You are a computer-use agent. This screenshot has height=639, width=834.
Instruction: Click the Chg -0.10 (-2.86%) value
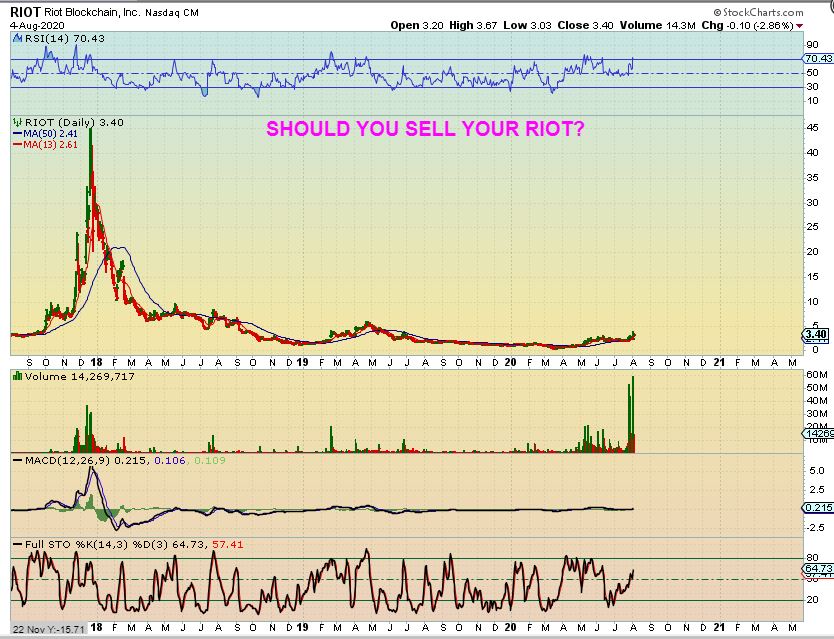pos(747,26)
